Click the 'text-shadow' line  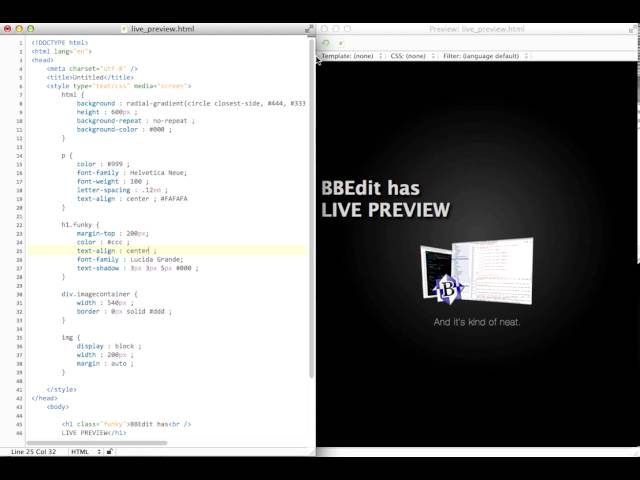coord(138,268)
